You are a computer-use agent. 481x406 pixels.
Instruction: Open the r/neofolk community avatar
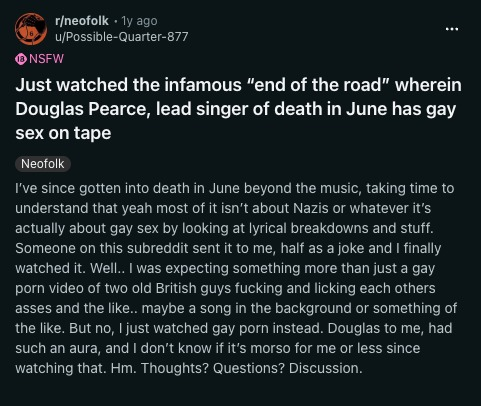click(31, 29)
